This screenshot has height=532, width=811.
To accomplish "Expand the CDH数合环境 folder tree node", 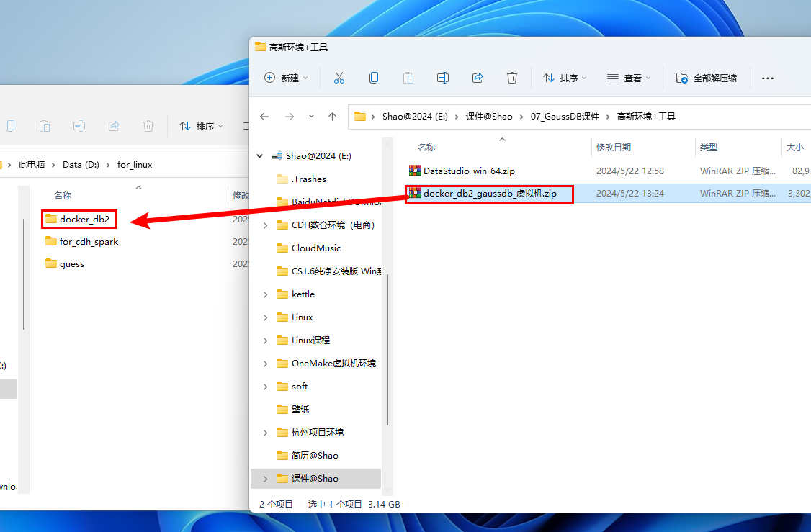I will [x=266, y=225].
